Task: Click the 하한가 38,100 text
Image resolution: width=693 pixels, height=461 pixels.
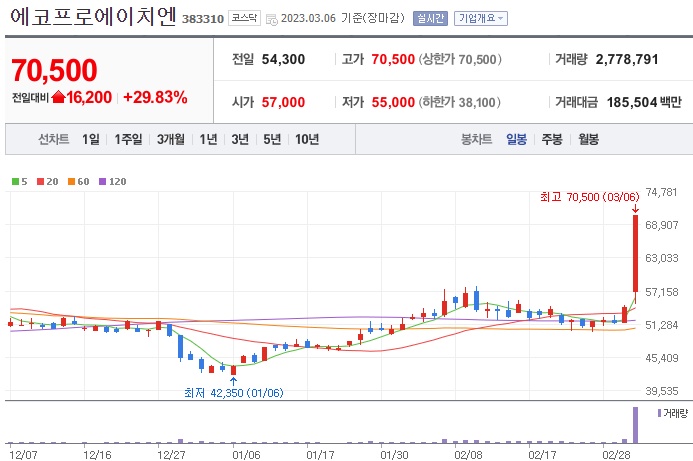Action: click(x=460, y=102)
